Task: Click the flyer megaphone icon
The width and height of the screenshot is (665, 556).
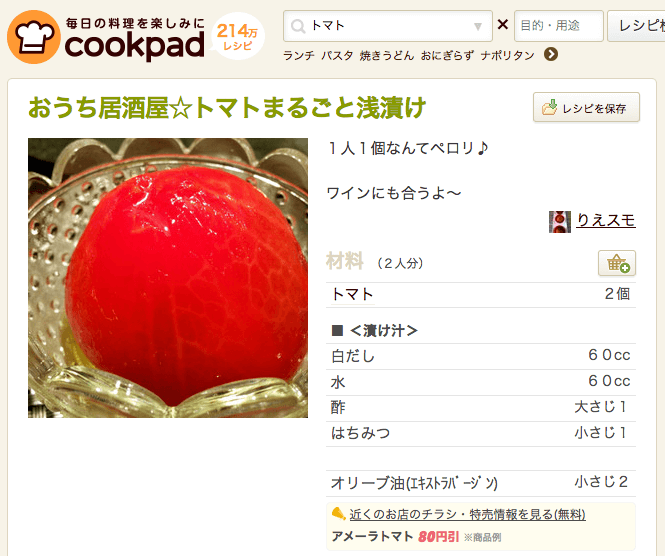Action: click(x=338, y=514)
